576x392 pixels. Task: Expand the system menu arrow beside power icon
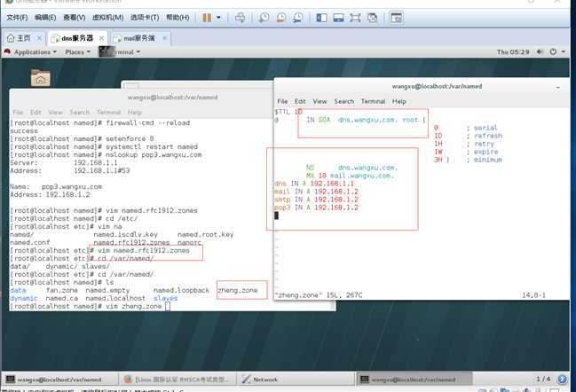click(x=564, y=52)
